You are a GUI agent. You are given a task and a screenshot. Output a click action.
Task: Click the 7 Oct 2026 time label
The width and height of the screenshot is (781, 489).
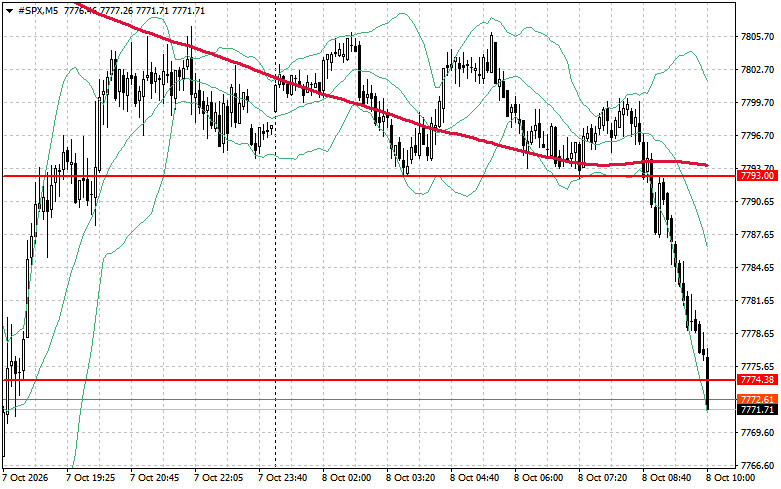click(25, 478)
